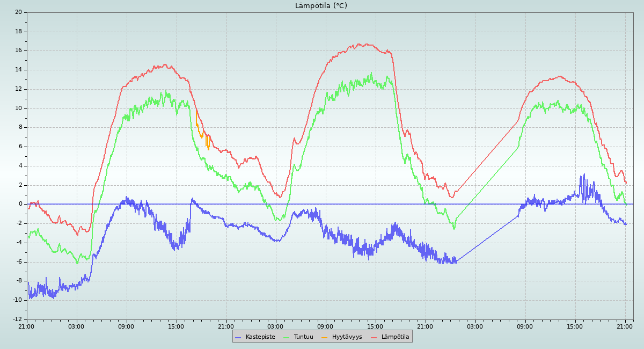Viewport: 644px width, 349px height.
Task: Select the green Tuntuu legend line marker
Action: coord(286,337)
